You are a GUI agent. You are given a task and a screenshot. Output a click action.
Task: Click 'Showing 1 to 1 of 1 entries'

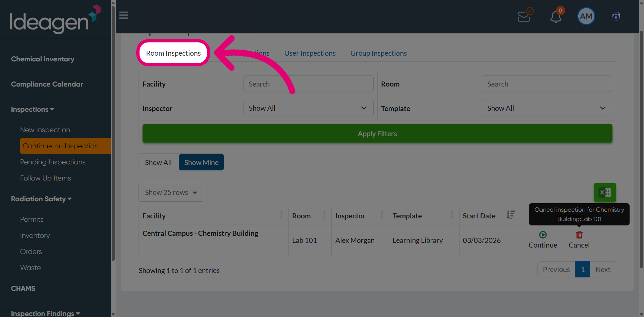[x=179, y=270]
